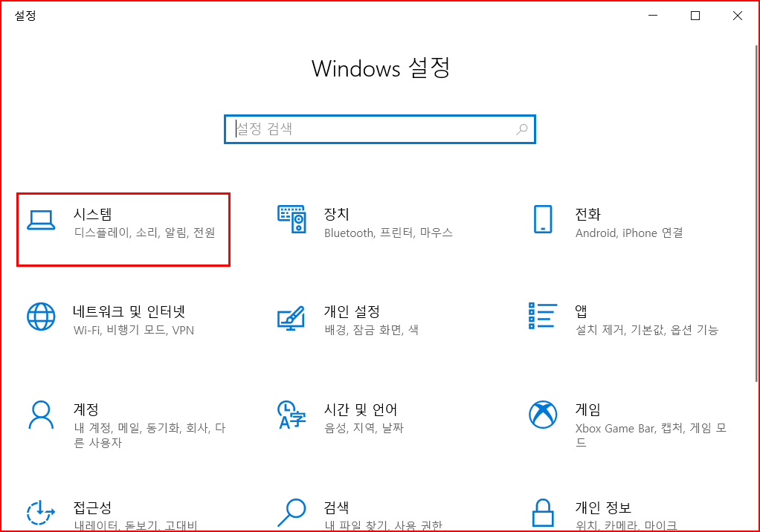760x532 pixels.
Task: Open the 시스템 laptop icon
Action: (x=41, y=220)
